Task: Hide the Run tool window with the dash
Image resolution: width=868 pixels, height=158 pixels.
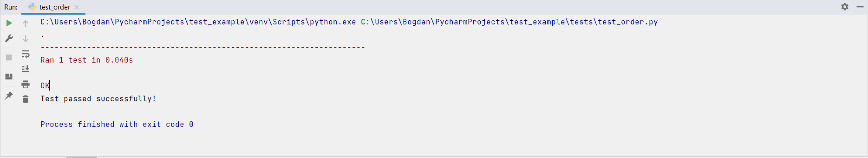Action: point(860,7)
